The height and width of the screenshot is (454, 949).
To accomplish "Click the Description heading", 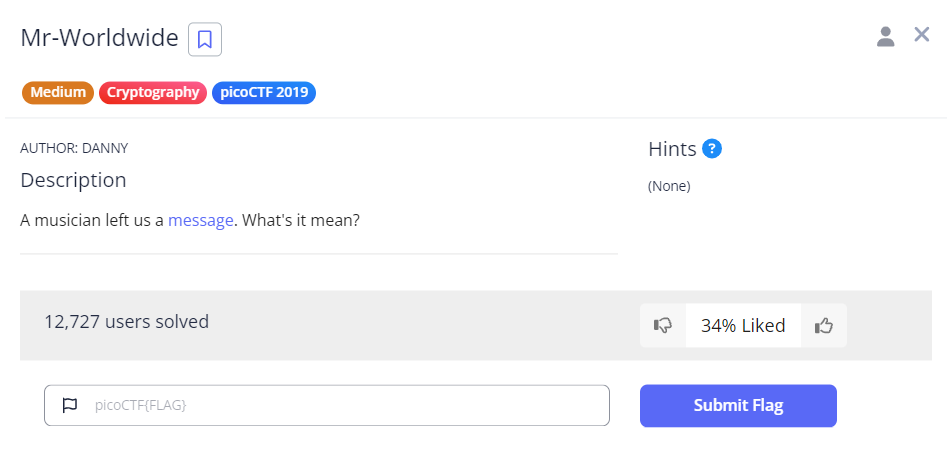I will tap(73, 180).
